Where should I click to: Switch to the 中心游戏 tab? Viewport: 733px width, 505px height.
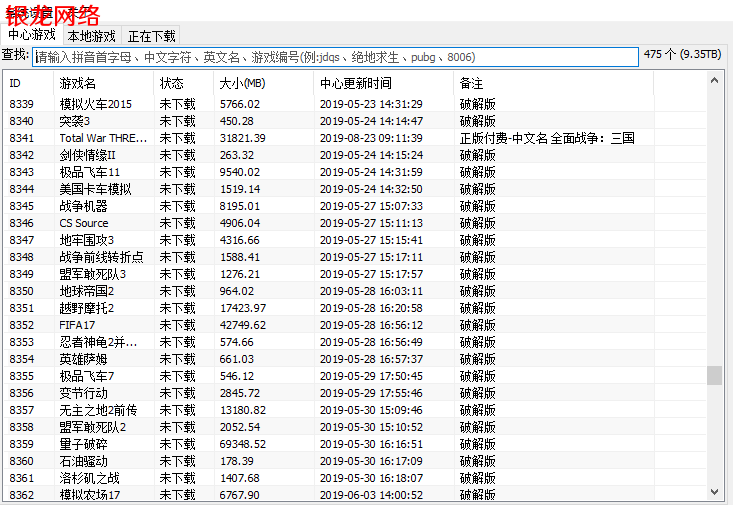32,35
